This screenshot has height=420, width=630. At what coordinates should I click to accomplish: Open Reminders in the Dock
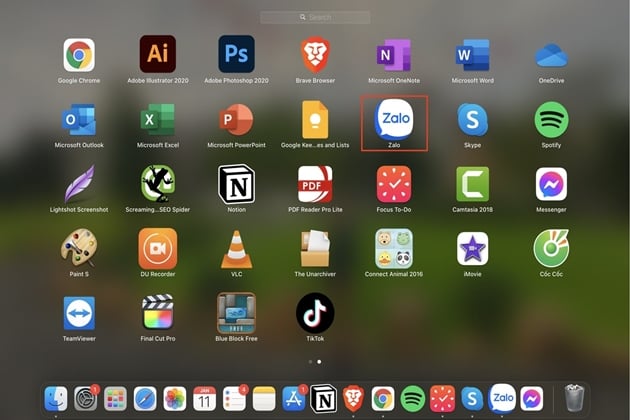tap(234, 399)
